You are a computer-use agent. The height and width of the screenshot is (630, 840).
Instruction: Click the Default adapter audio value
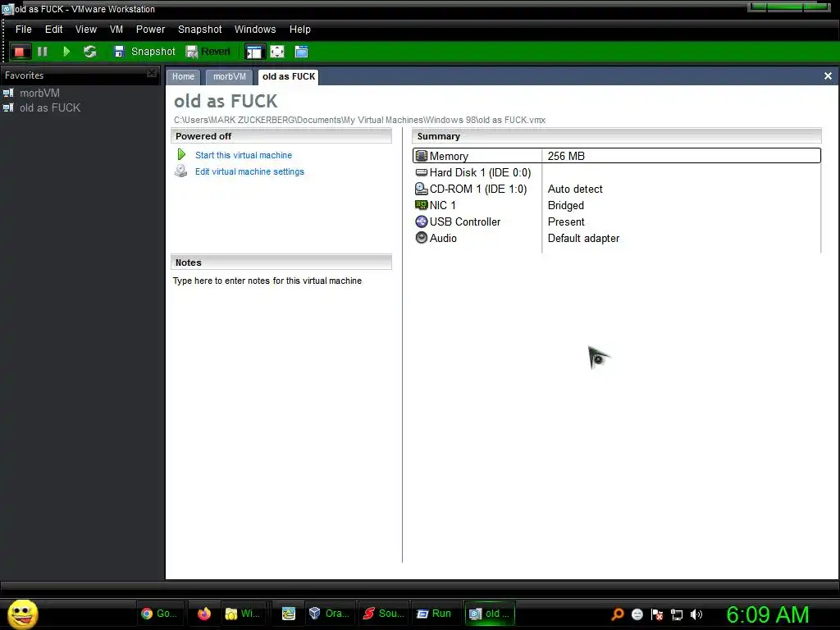pyautogui.click(x=583, y=239)
